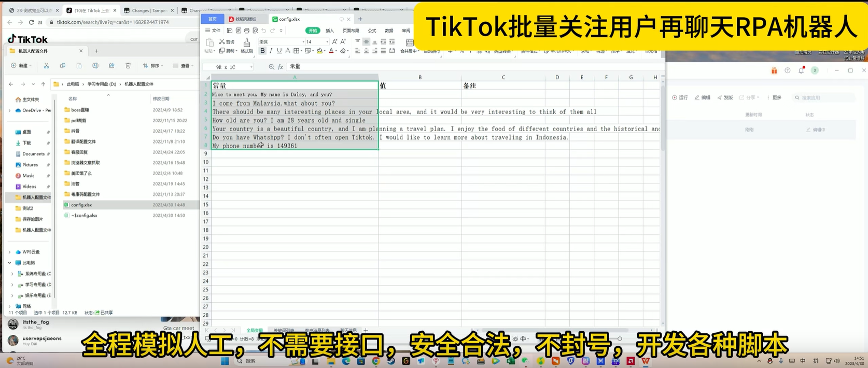
Task: Toggle underline formatting in the ribbon
Action: point(279,51)
